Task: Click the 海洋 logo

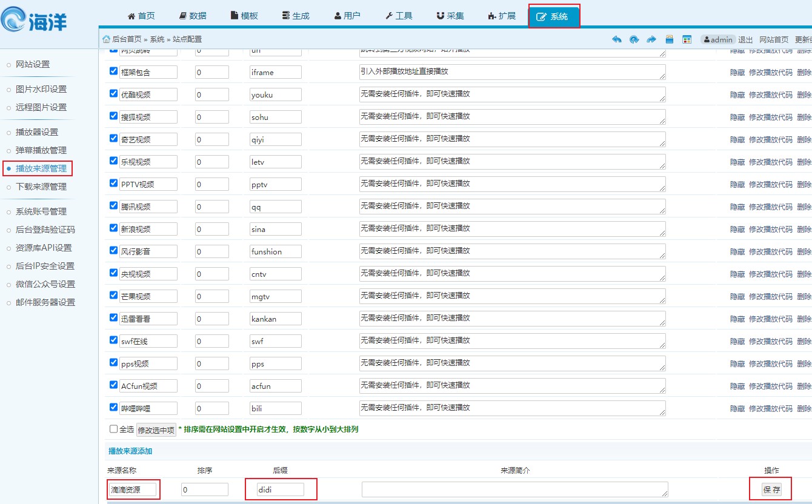Action: tap(35, 19)
